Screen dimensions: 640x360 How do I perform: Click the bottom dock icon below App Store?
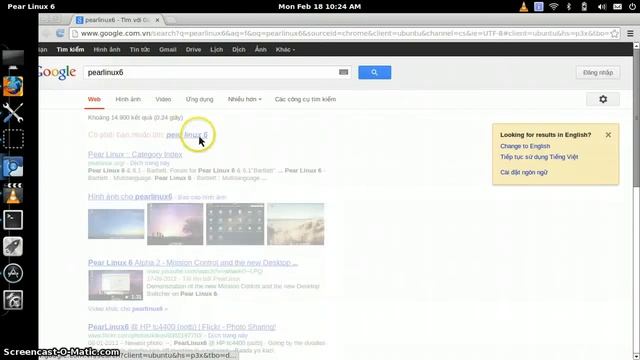pos(13,300)
